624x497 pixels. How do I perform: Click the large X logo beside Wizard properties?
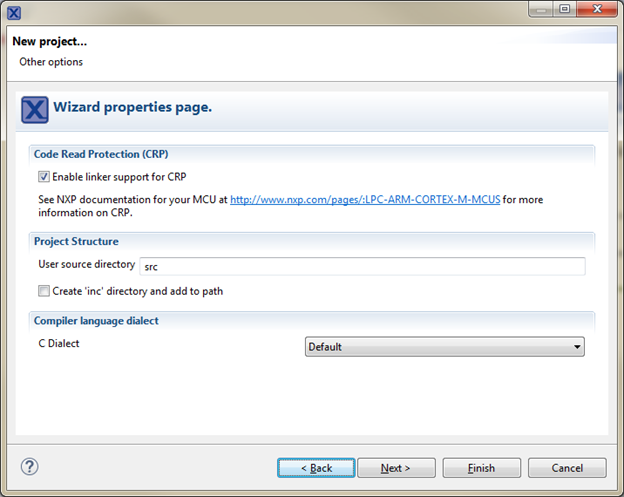[35, 109]
